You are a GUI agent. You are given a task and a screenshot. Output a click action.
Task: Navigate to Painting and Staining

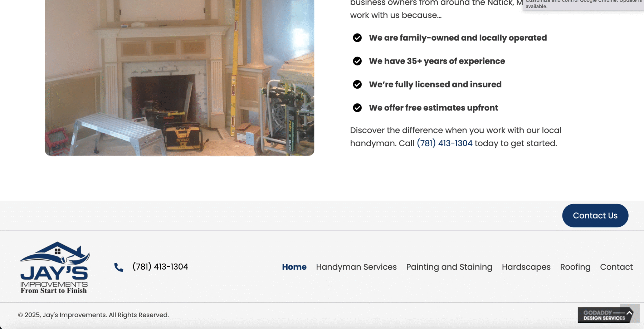(x=449, y=267)
